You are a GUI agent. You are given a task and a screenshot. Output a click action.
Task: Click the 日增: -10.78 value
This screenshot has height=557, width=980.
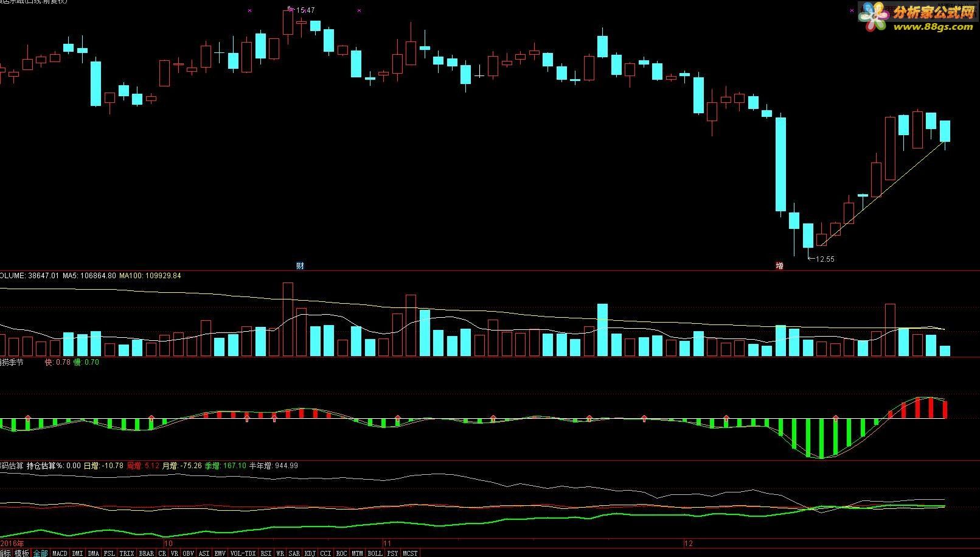pos(103,466)
